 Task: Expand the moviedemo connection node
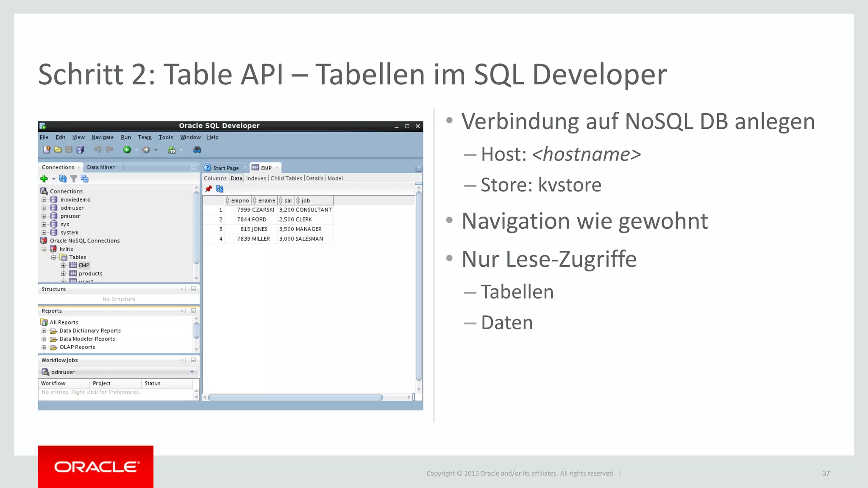click(x=44, y=200)
